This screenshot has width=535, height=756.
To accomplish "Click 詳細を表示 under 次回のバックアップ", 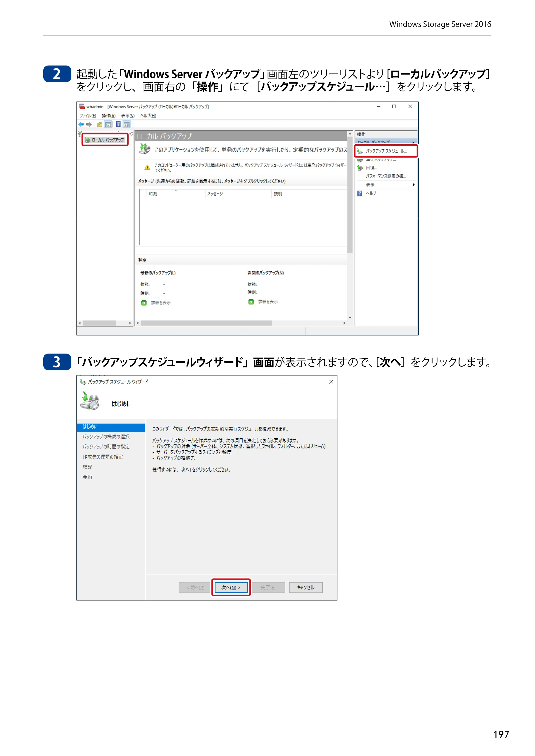I will (x=268, y=302).
